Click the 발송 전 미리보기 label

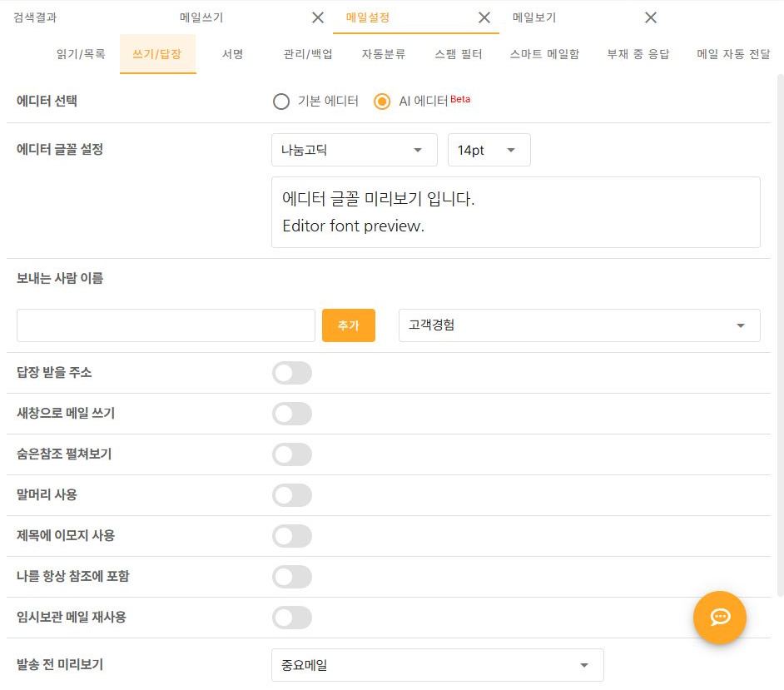[x=60, y=665]
